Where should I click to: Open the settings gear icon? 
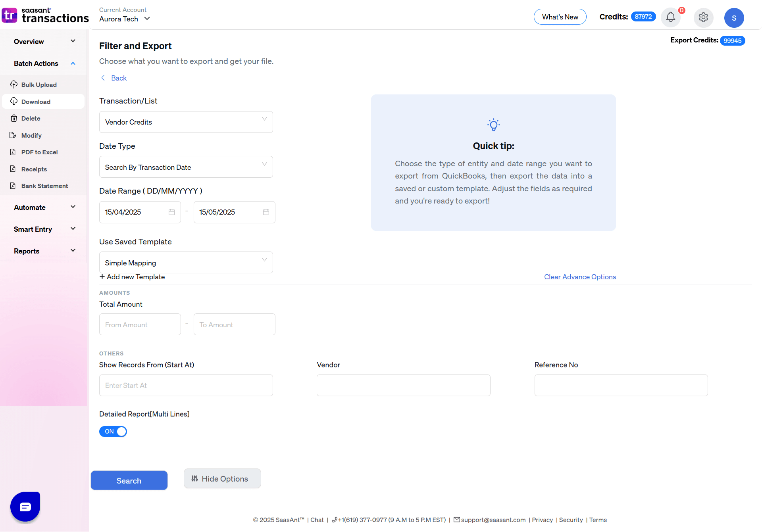coord(703,17)
